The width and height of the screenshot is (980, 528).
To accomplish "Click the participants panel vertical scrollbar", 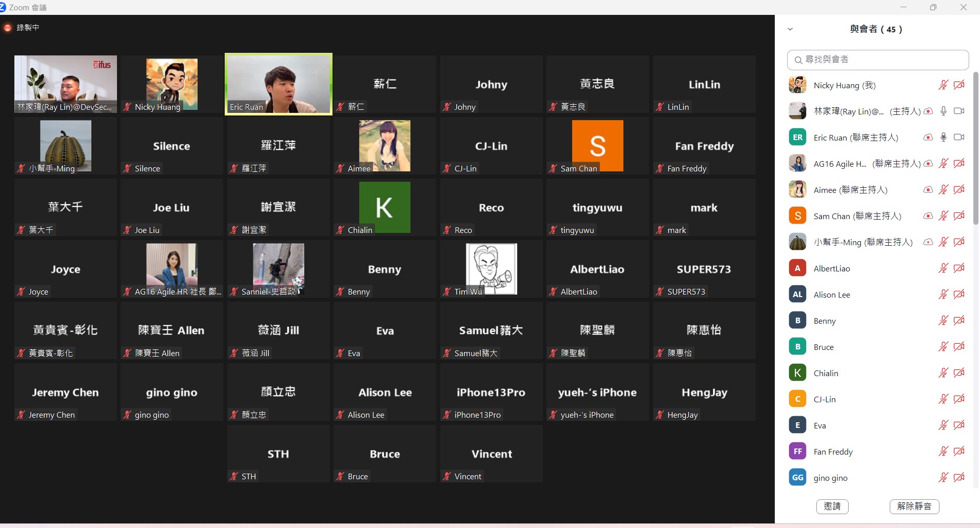I will [x=975, y=149].
